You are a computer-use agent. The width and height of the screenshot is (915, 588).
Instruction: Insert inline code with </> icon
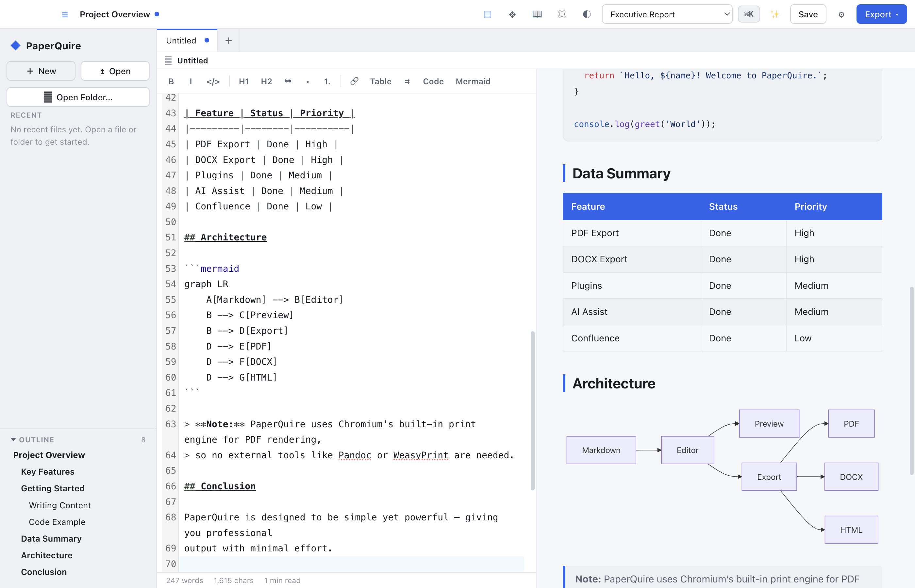pos(213,81)
